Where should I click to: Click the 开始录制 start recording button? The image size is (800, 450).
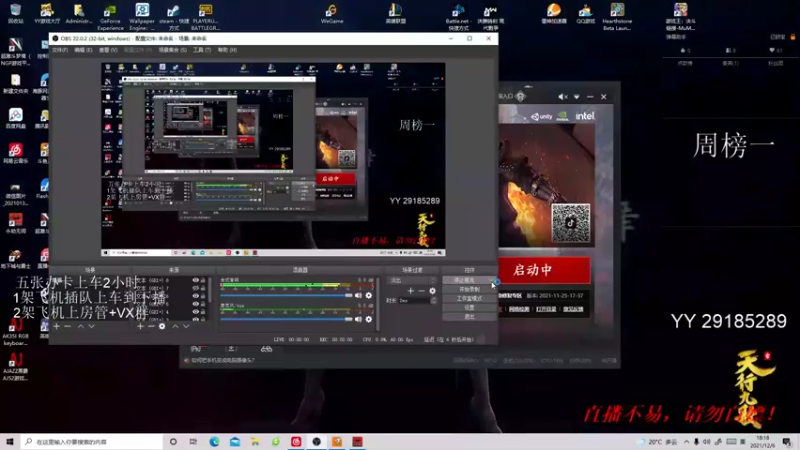[469, 289]
